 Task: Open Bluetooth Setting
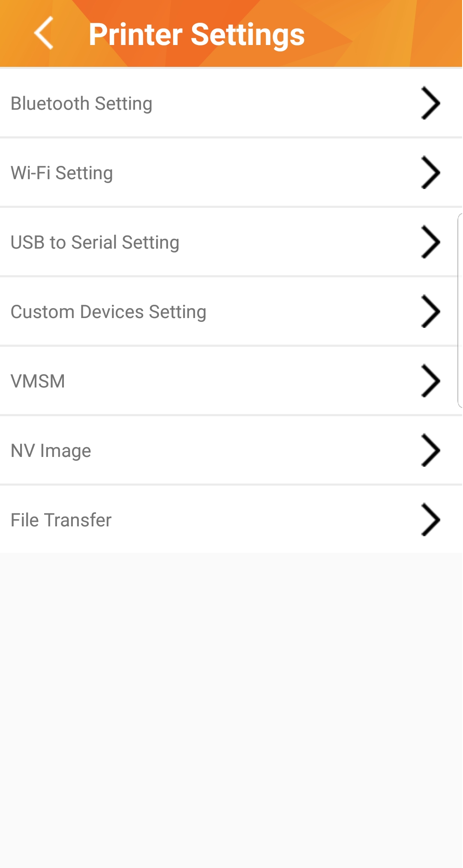coord(81,104)
